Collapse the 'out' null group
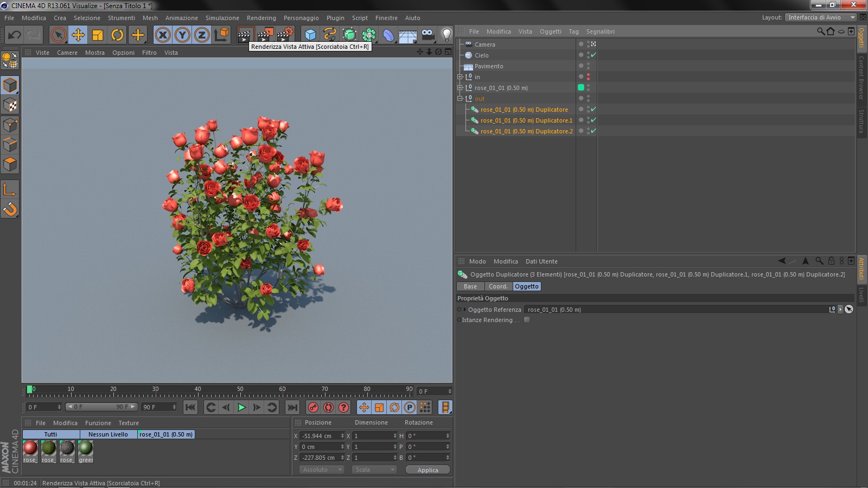868x488 pixels. 460,99
